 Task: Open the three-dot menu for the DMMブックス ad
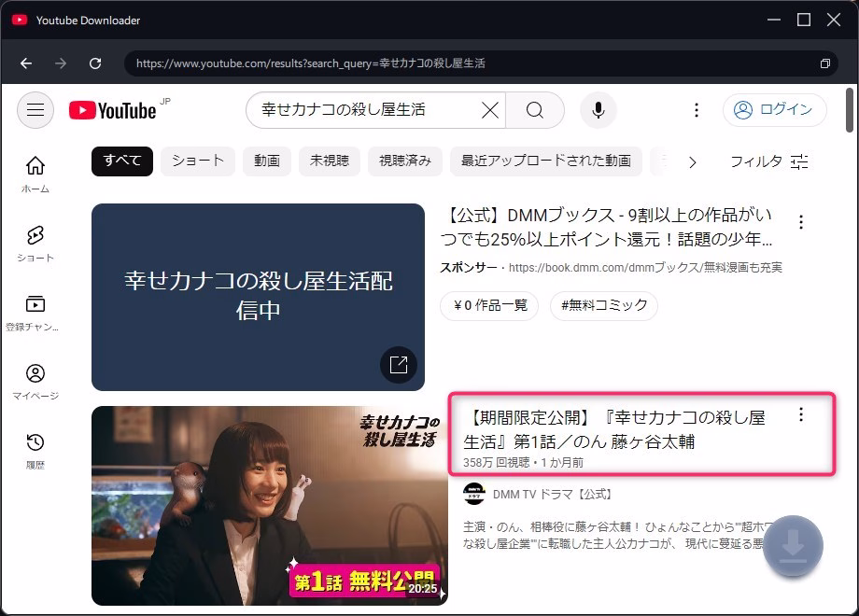801,222
